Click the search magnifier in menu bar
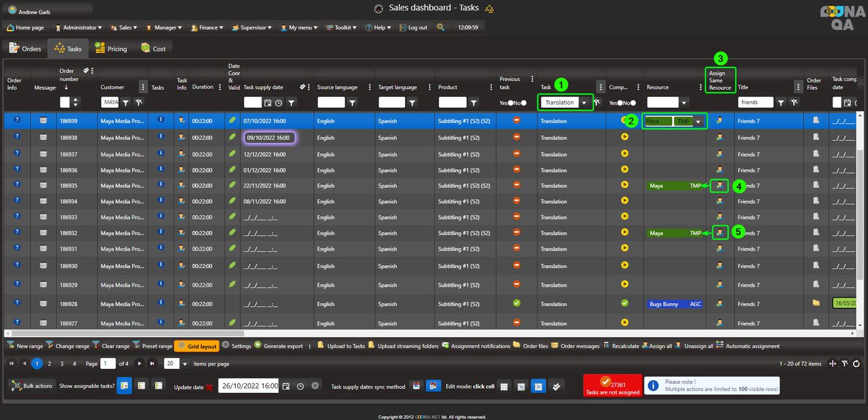This screenshot has width=868, height=420. click(441, 27)
